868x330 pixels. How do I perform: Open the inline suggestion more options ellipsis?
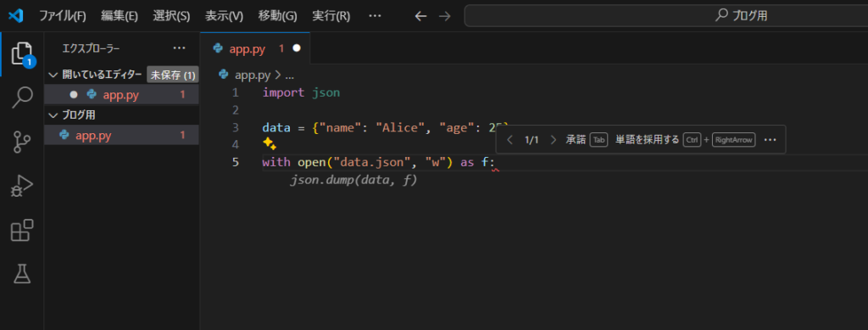coord(770,139)
